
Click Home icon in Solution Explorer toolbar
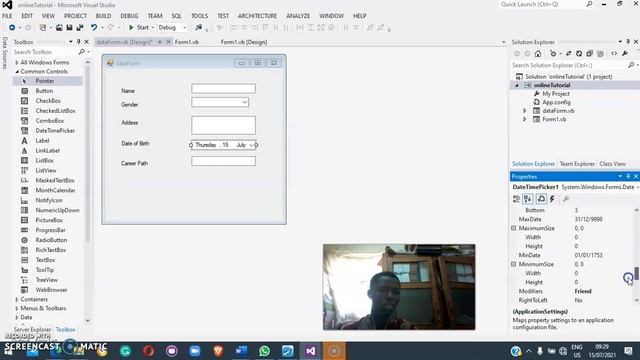coord(538,53)
